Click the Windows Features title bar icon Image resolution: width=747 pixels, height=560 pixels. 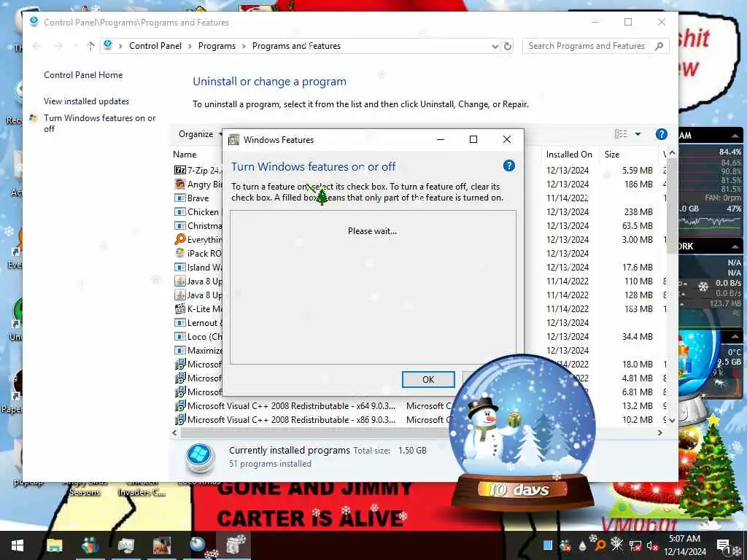(233, 139)
